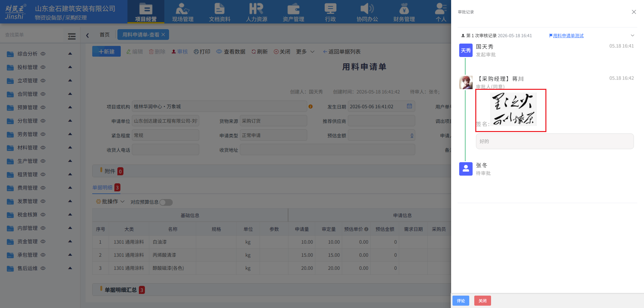This screenshot has width=644, height=308.
Task: Expand the 立项管理 sidebar arrow
Action: click(70, 80)
